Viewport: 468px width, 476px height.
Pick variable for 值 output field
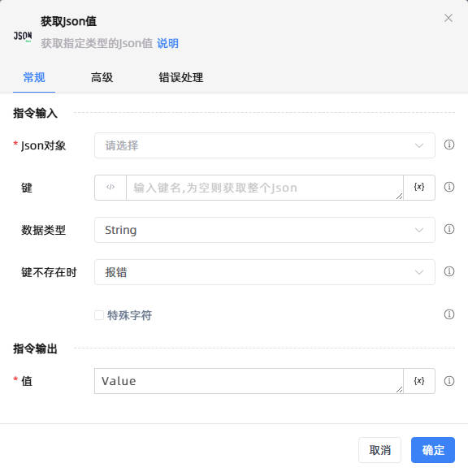419,381
